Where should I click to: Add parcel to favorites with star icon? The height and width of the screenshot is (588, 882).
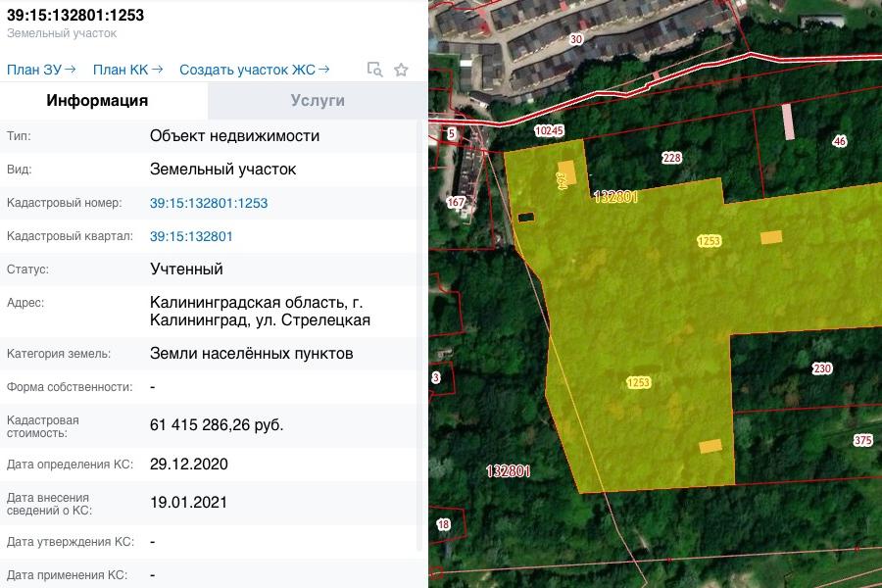click(x=401, y=70)
